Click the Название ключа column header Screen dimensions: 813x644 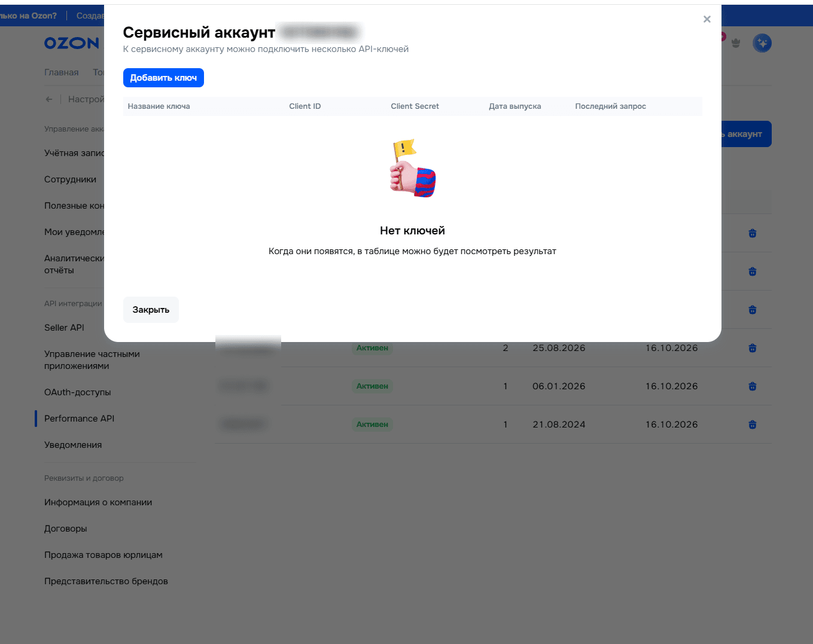click(x=159, y=106)
